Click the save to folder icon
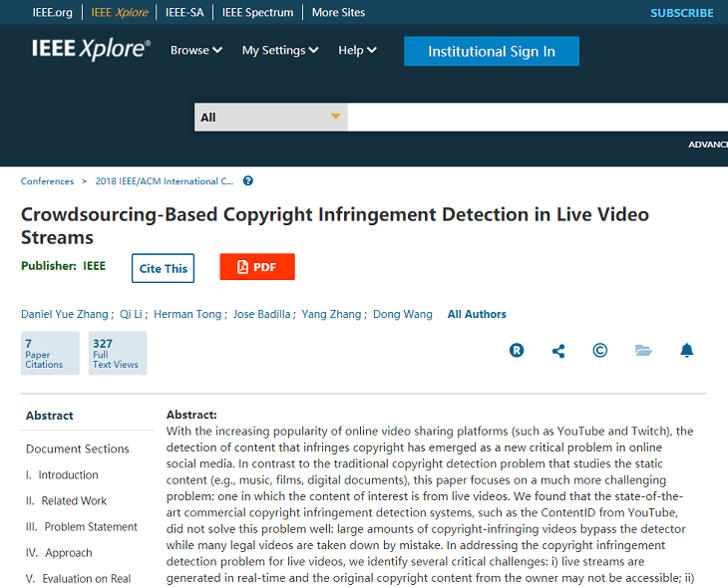This screenshot has height=587, width=728. tap(643, 351)
